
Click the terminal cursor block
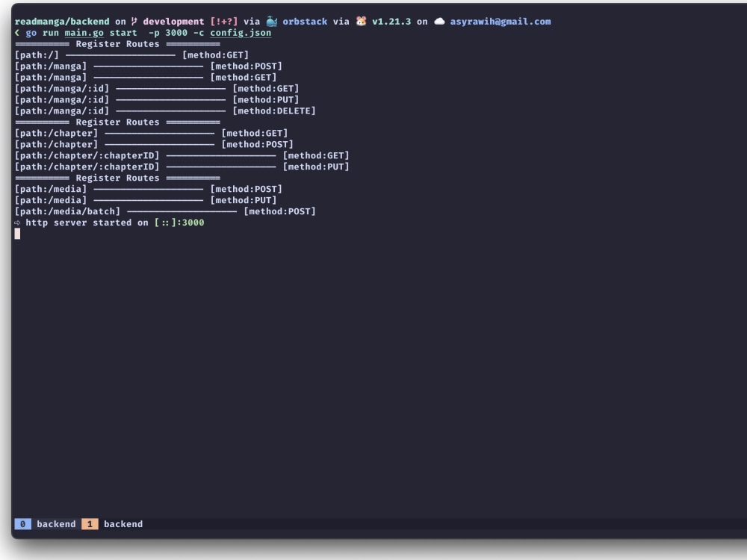pyautogui.click(x=18, y=233)
